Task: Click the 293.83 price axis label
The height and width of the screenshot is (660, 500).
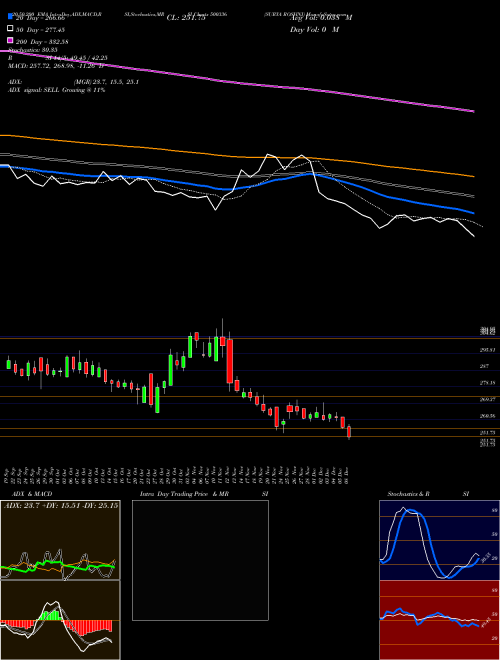Action: point(488,350)
